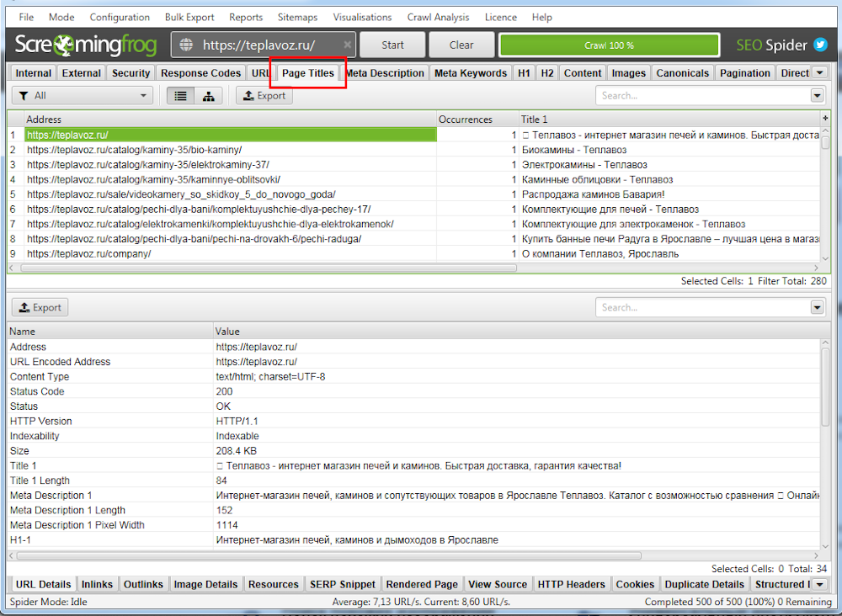
Task: Switch to the Response Codes tab
Action: 200,73
